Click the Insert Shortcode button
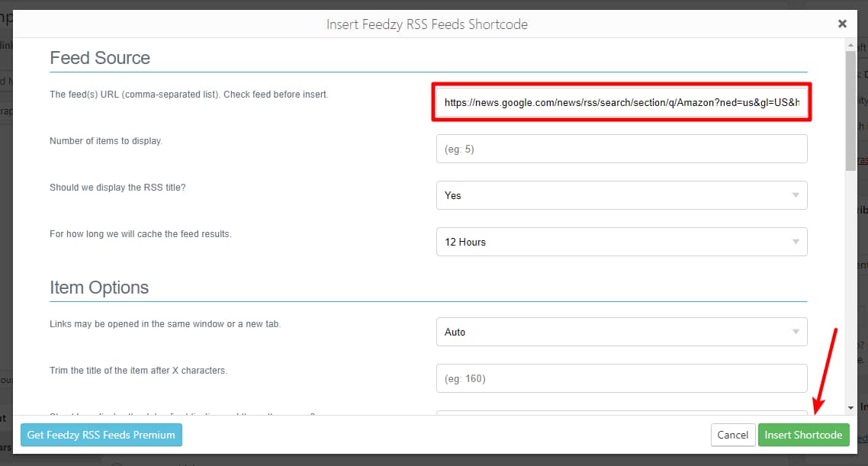The image size is (868, 466). click(x=803, y=435)
